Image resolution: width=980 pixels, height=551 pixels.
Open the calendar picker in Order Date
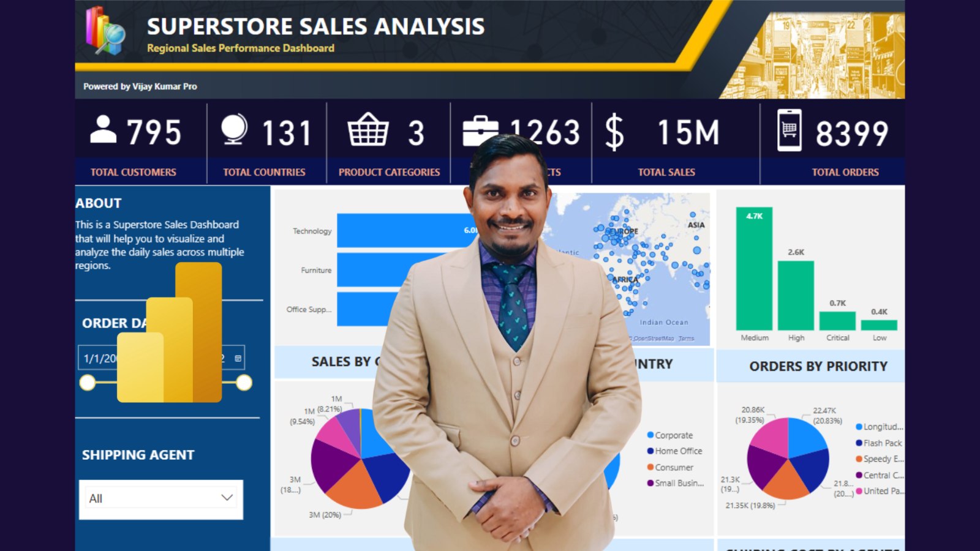click(238, 358)
